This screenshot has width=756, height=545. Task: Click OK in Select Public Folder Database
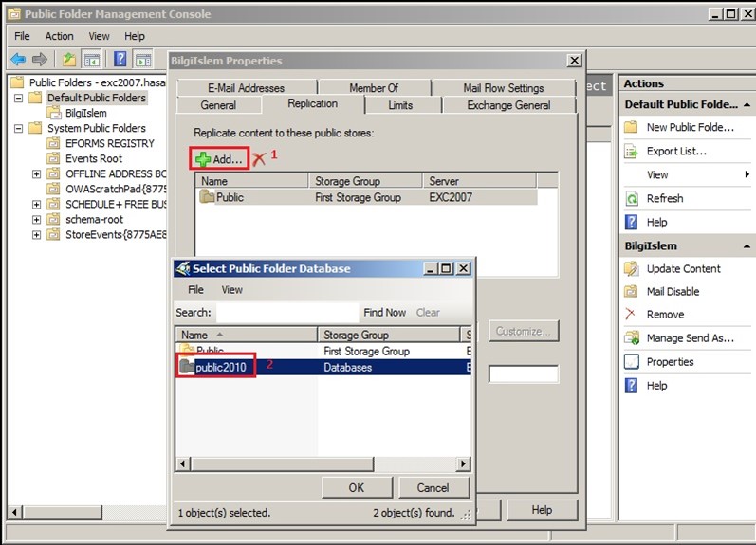(x=356, y=487)
